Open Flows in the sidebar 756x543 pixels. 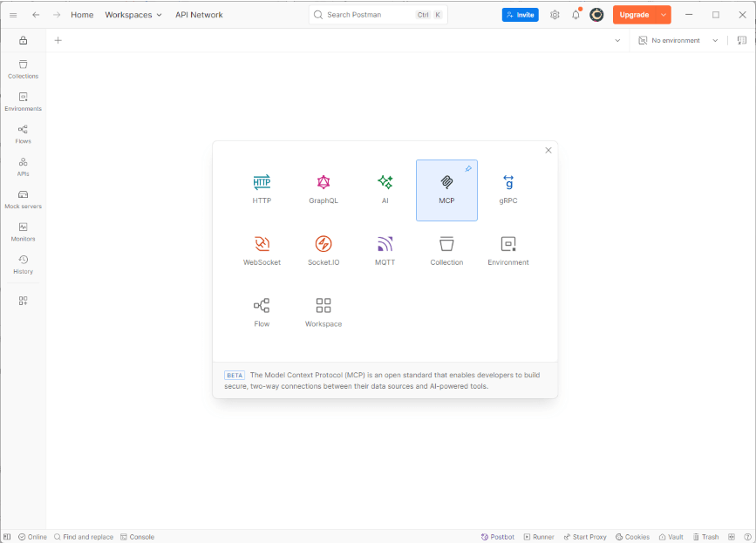click(x=24, y=134)
